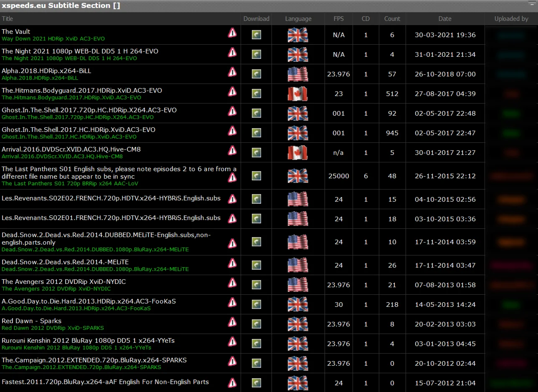Download Red Dawn - Sparks subtitle

click(256, 324)
